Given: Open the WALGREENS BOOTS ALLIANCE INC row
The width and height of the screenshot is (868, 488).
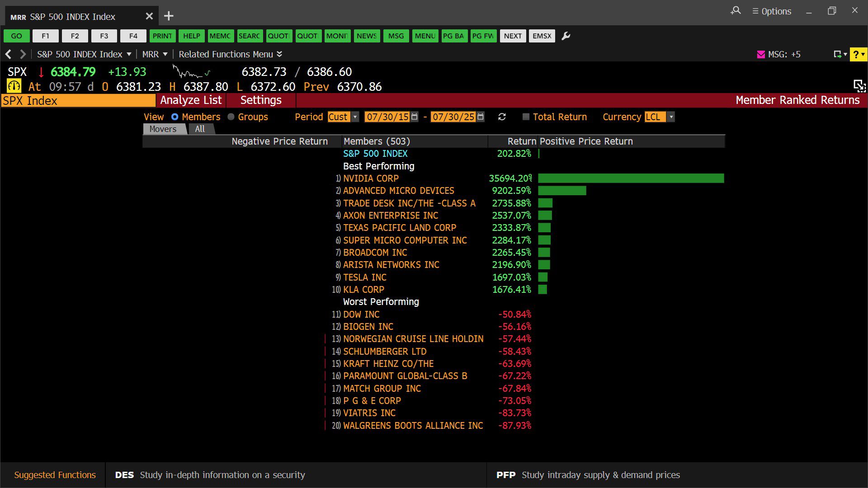Looking at the screenshot, I should tap(434, 426).
